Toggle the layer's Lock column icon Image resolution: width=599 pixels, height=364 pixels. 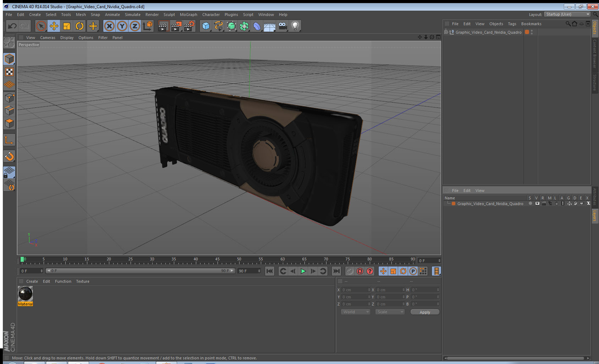[x=556, y=204]
